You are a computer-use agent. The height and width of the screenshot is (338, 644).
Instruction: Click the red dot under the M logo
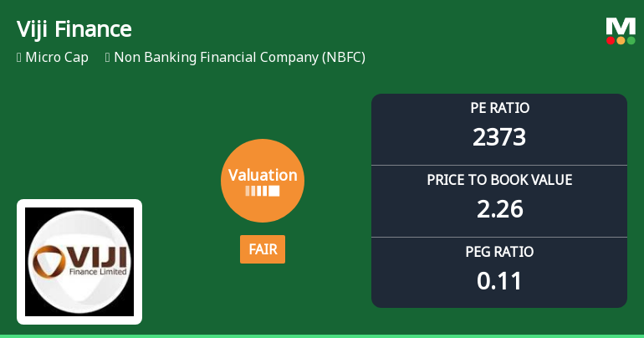pyautogui.click(x=611, y=40)
